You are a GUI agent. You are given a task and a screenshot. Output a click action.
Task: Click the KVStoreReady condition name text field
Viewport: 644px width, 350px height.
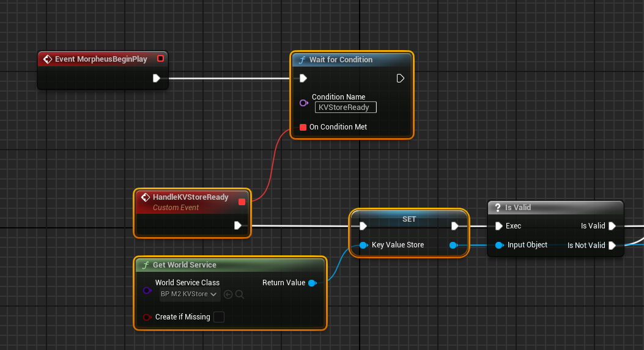[x=346, y=107]
